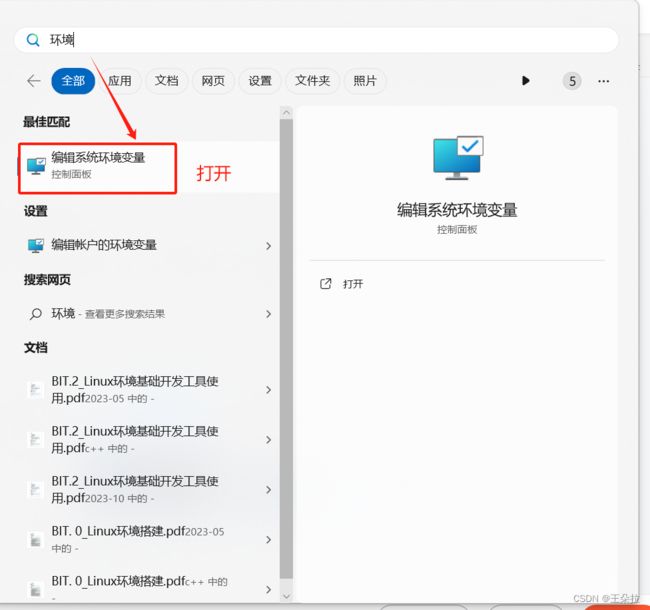Viewport: 650px width, 610px height.
Task: Click file icon of BIT.2 pdf c++
Action: pyautogui.click(x=35, y=440)
